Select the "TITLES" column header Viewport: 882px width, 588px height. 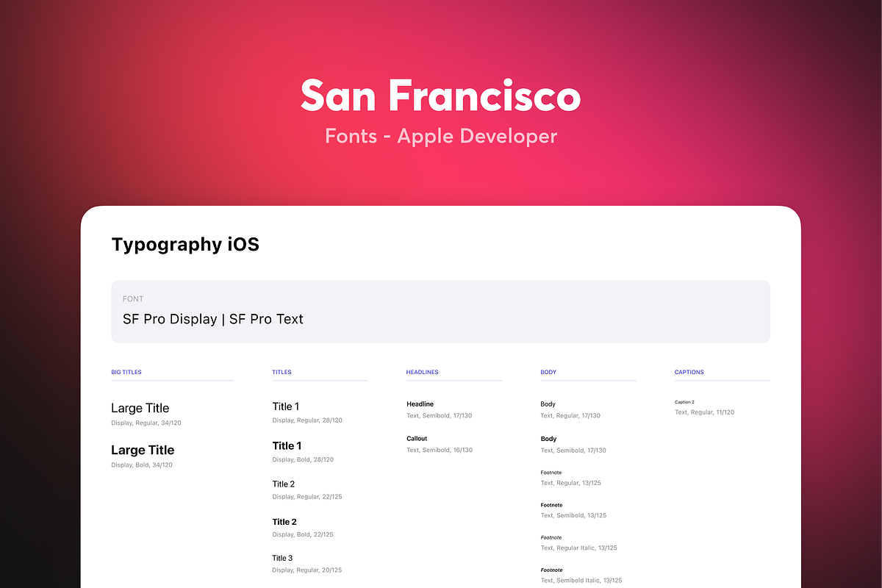tap(282, 372)
